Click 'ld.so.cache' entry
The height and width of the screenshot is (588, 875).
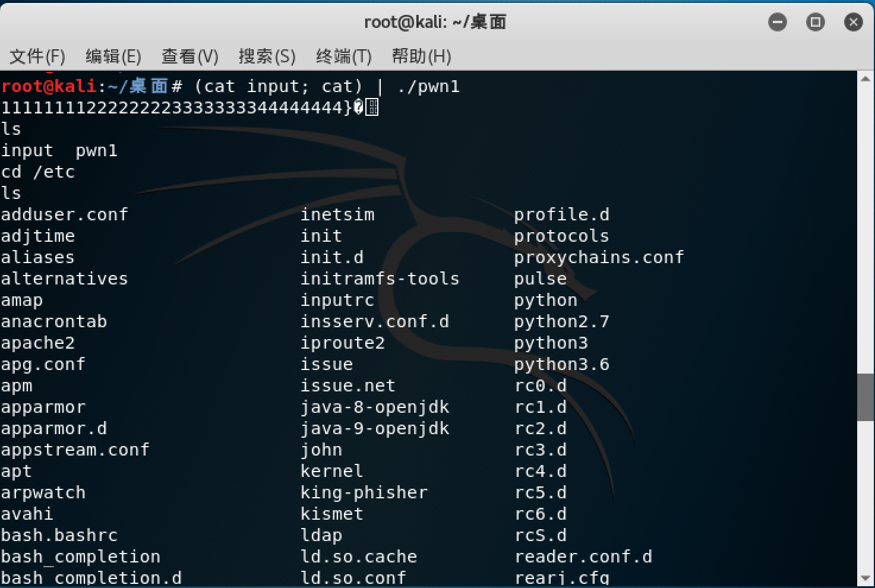pos(359,557)
